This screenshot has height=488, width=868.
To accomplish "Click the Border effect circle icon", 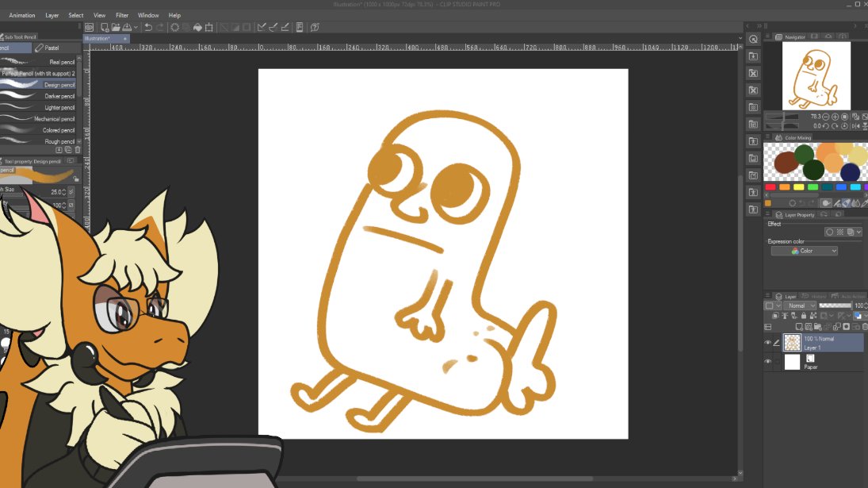I will tap(829, 232).
